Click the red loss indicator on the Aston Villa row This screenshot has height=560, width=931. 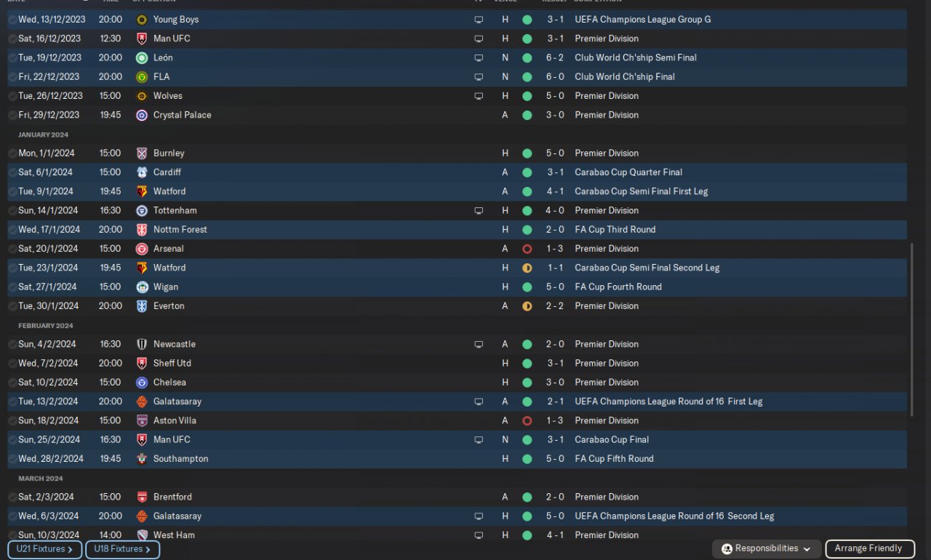(527, 420)
